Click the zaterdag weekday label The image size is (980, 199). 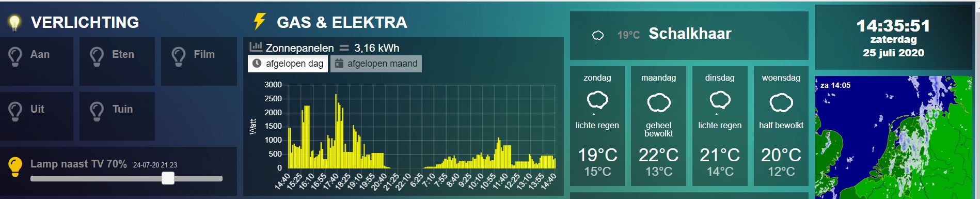click(x=893, y=39)
